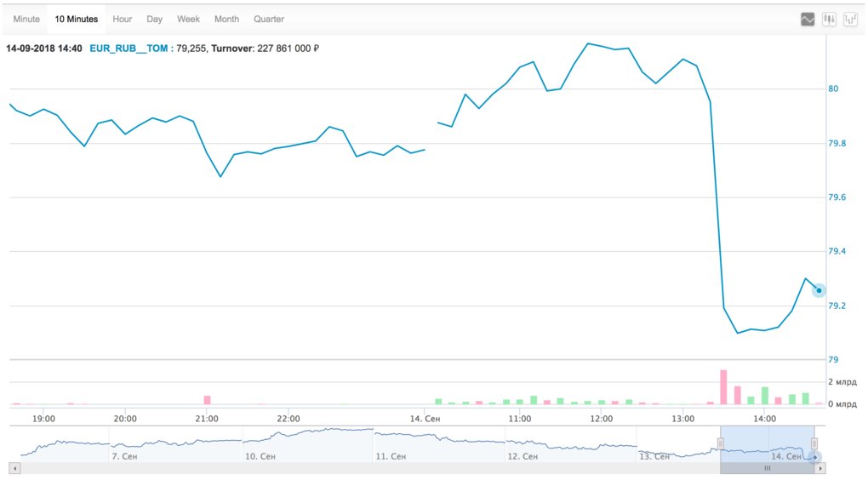The image size is (868, 480).
Task: Open the Week interval tab
Action: coord(188,20)
